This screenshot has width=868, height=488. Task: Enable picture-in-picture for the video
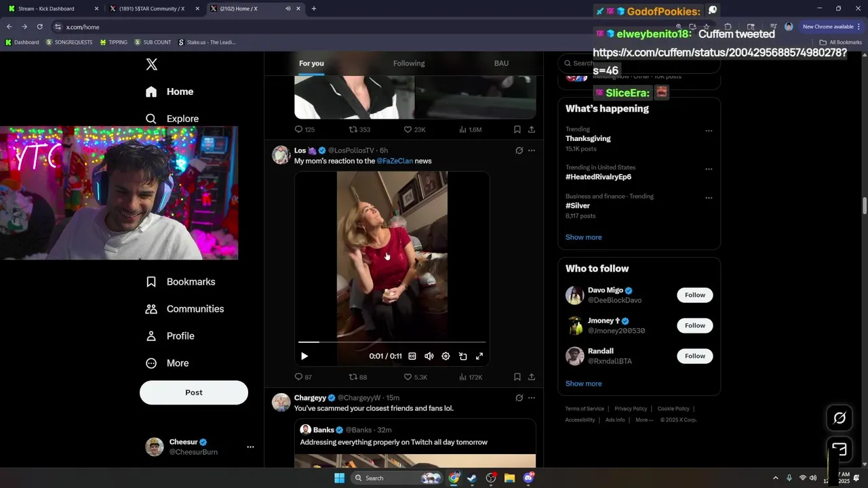coord(462,356)
